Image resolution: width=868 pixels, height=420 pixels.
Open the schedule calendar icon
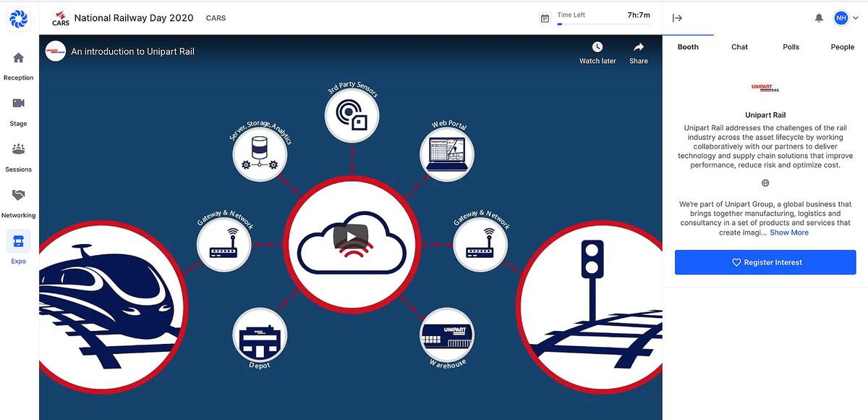pyautogui.click(x=545, y=18)
